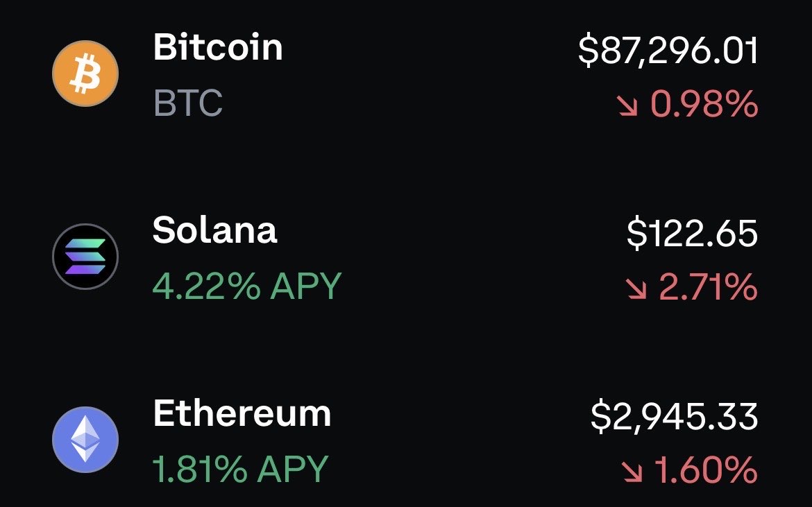
Task: Select the Solana logo icon
Action: click(x=85, y=256)
